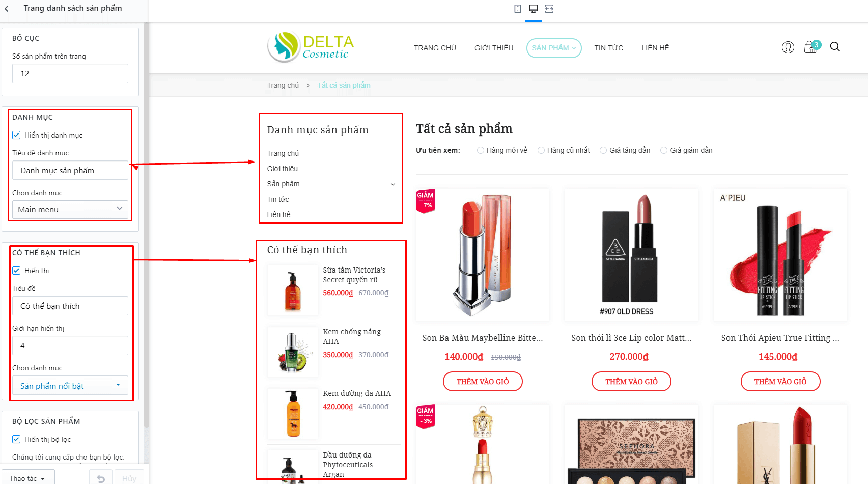Add Son Ba Màu Maybelline to cart
The image size is (868, 484).
coord(483,382)
